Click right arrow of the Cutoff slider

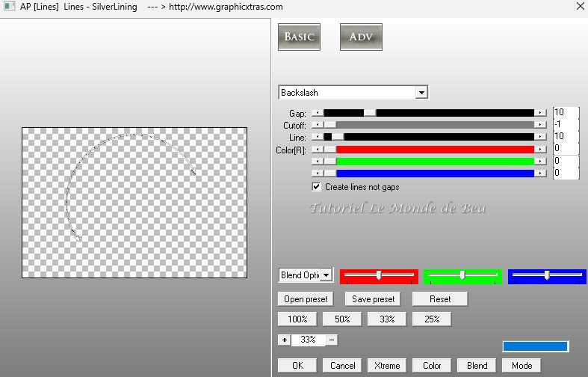click(540, 125)
